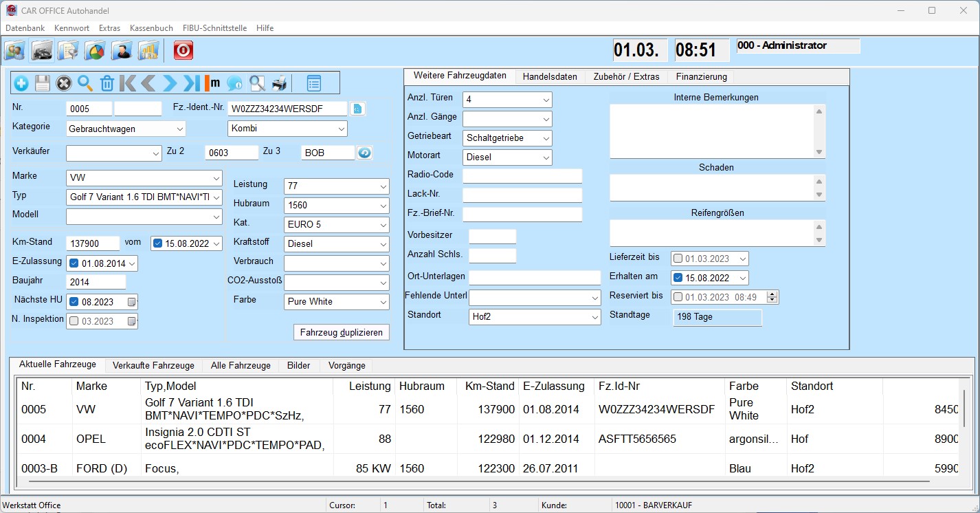980x513 pixels.
Task: Open the pie chart statistics icon
Action: (96, 51)
